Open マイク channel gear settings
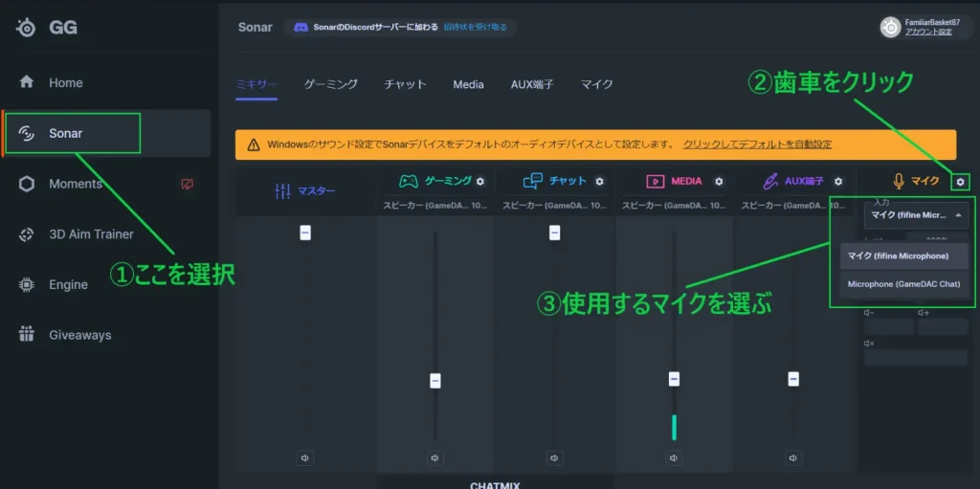Viewport: 980px width, 489px height. [961, 182]
